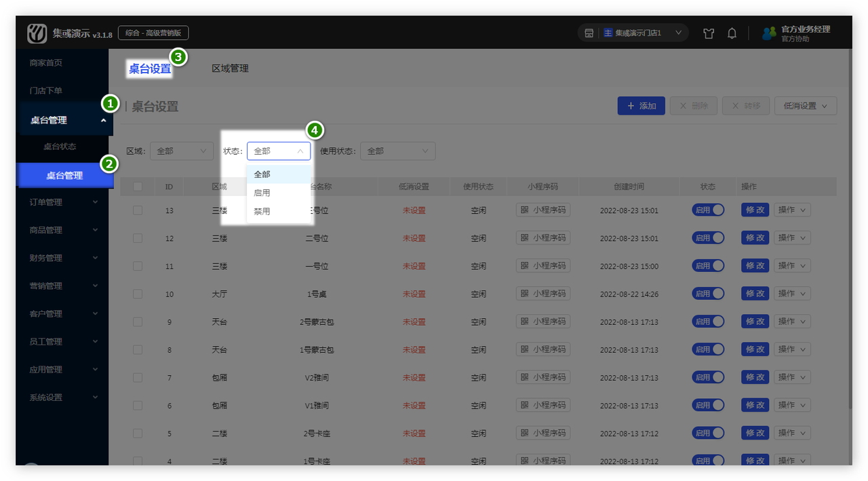The height and width of the screenshot is (481, 868).
Task: Toggle the 启用 switch for ID 7
Action: tap(708, 377)
